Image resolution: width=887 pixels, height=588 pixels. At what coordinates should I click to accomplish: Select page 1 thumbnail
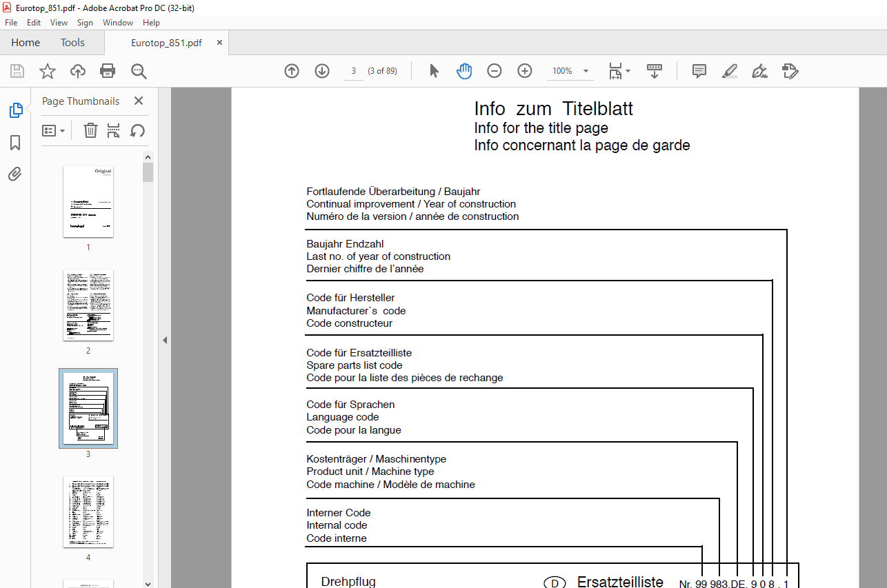tap(88, 201)
